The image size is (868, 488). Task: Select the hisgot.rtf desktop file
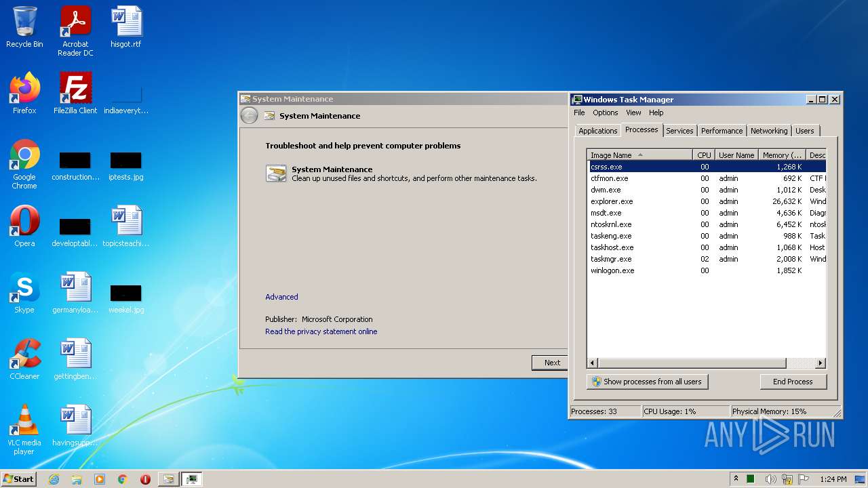tap(126, 27)
